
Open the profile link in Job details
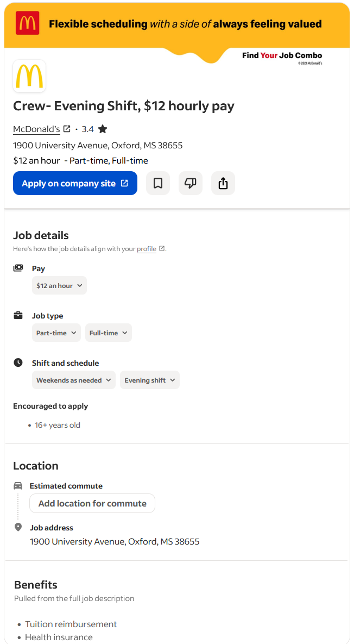pyautogui.click(x=147, y=248)
